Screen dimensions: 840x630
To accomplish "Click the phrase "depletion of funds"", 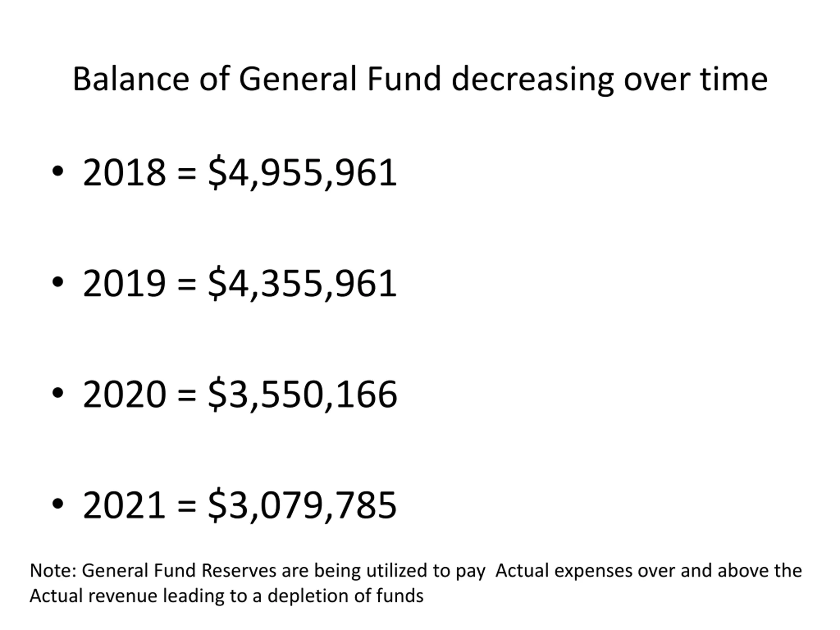I will coord(346,596).
